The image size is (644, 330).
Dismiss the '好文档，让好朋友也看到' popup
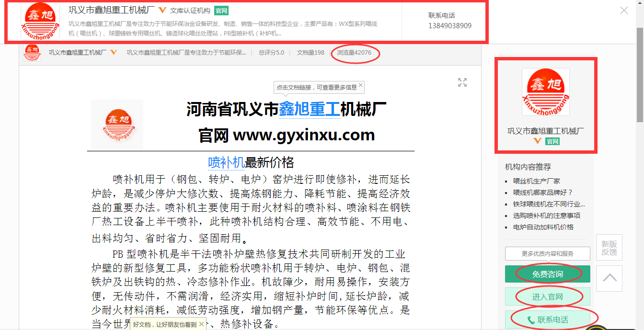[202, 324]
